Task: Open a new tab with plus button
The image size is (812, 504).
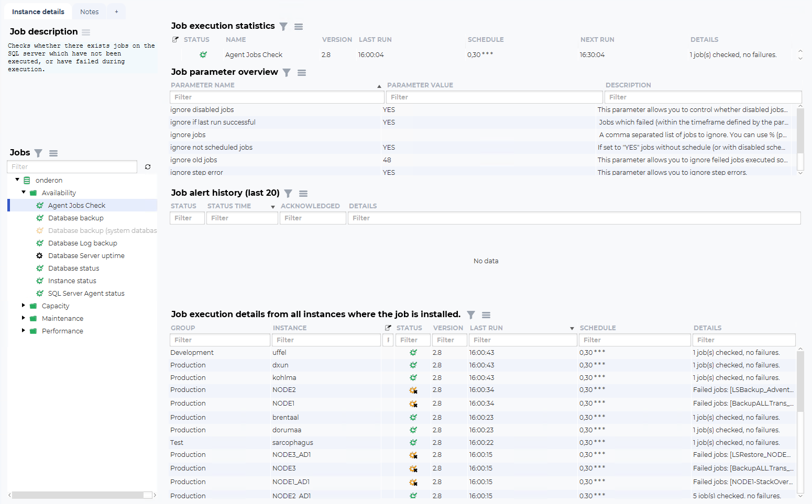Action: pyautogui.click(x=116, y=12)
